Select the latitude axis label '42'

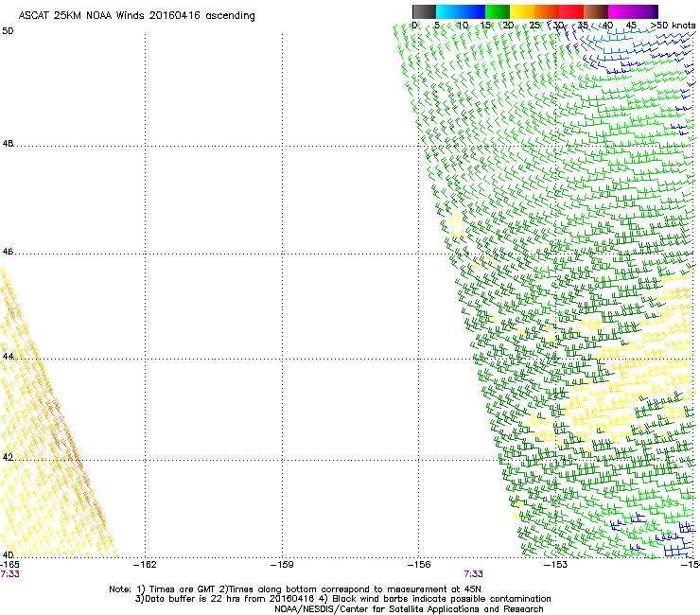point(8,457)
